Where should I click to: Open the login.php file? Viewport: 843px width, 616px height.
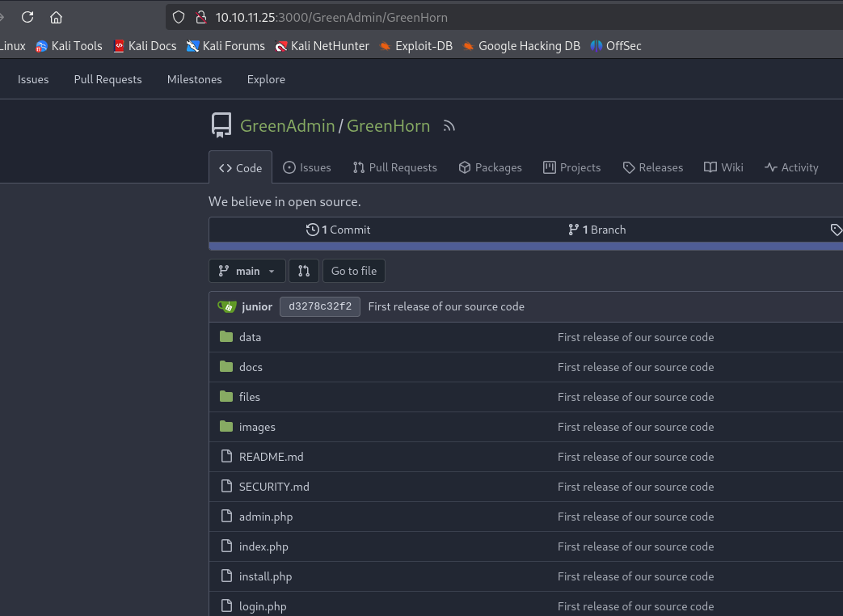[x=263, y=606]
